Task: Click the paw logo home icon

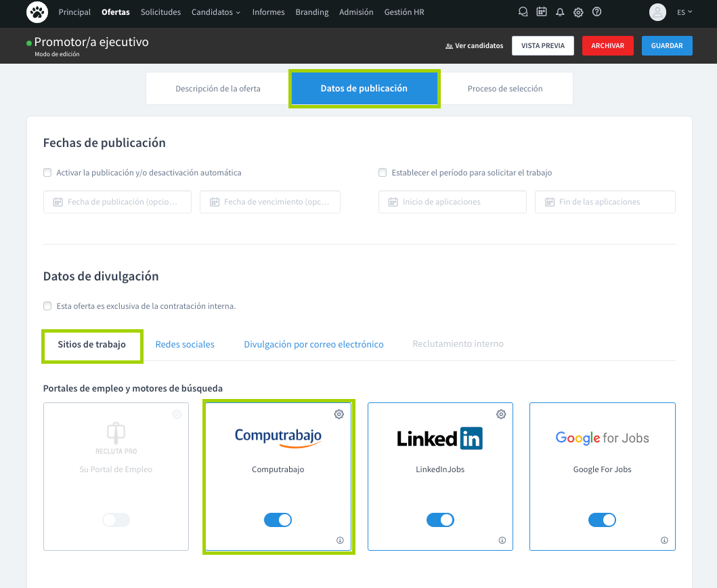Action: [37, 12]
